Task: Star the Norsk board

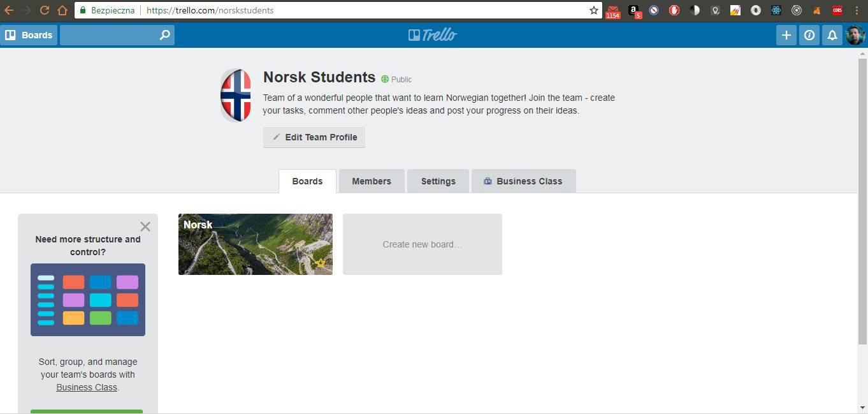Action: pos(321,263)
